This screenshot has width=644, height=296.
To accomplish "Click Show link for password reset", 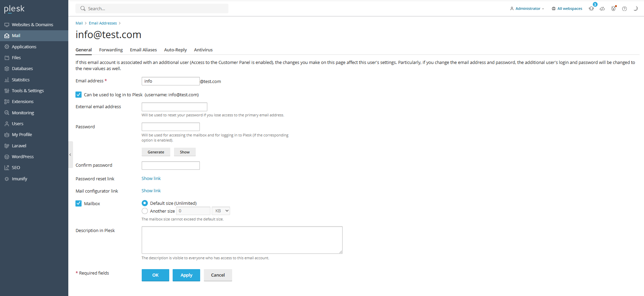I will click(151, 178).
